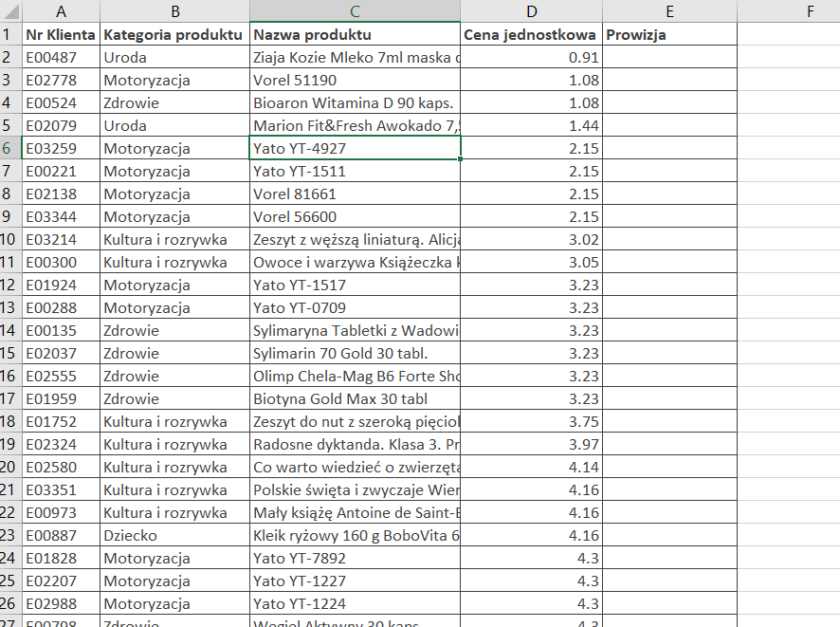Image resolution: width=840 pixels, height=627 pixels.
Task: Select the Sylimarin 70 Gold 30 tabl. cell
Action: pyautogui.click(x=355, y=353)
